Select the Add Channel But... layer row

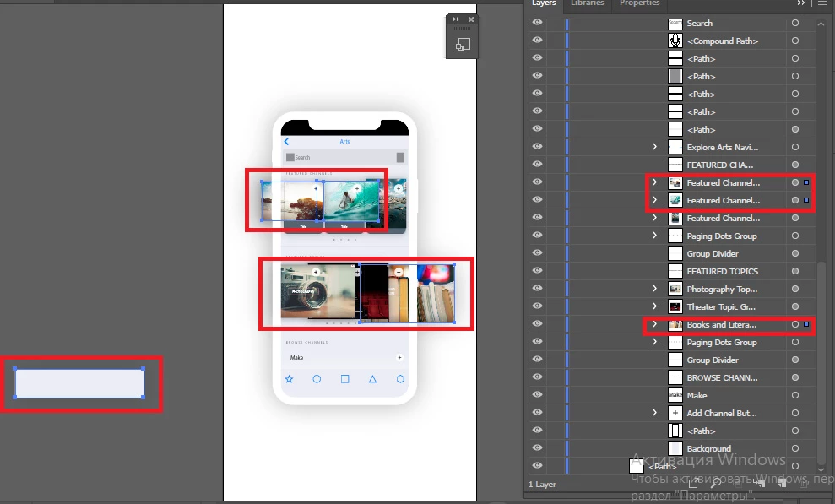click(672, 413)
